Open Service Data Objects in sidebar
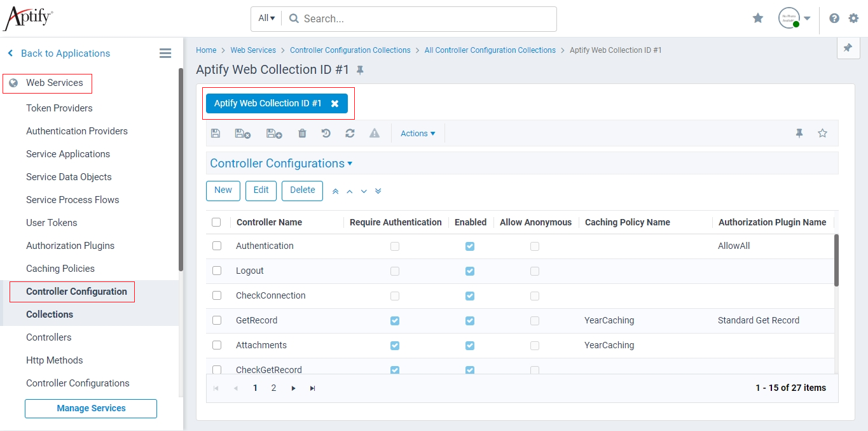Image resolution: width=868 pixels, height=431 pixels. pos(69,177)
